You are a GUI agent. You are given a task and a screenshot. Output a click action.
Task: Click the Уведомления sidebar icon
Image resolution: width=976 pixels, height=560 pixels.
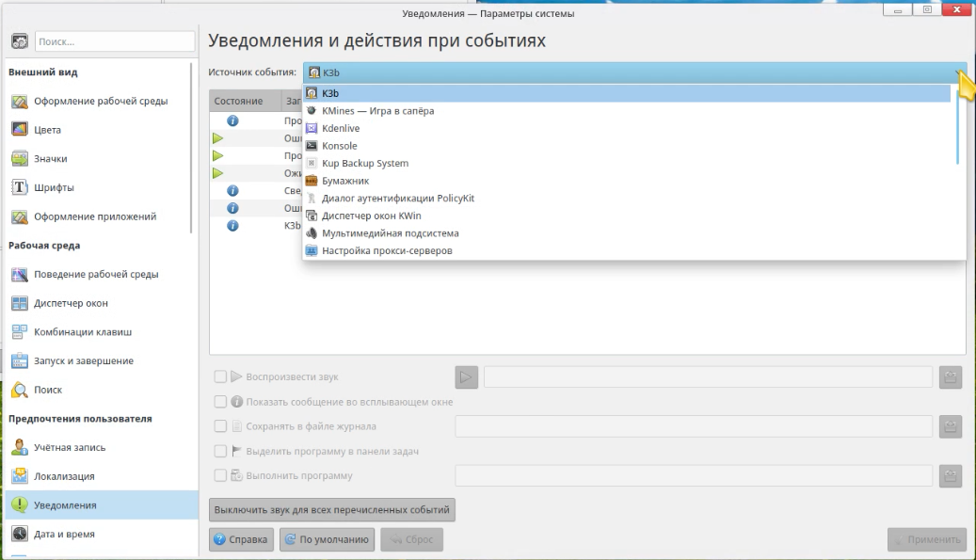click(x=20, y=505)
